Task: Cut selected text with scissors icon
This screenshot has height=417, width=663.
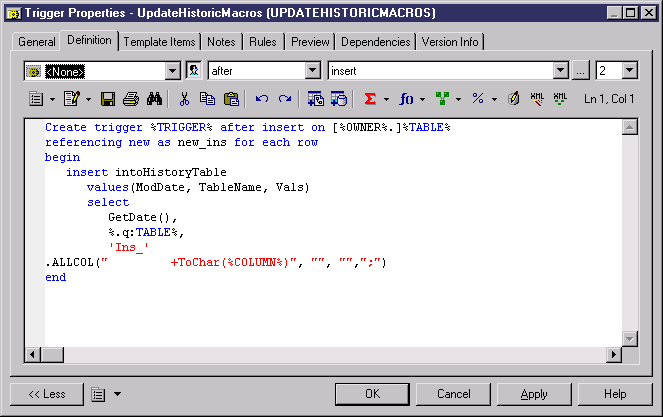Action: click(x=184, y=99)
